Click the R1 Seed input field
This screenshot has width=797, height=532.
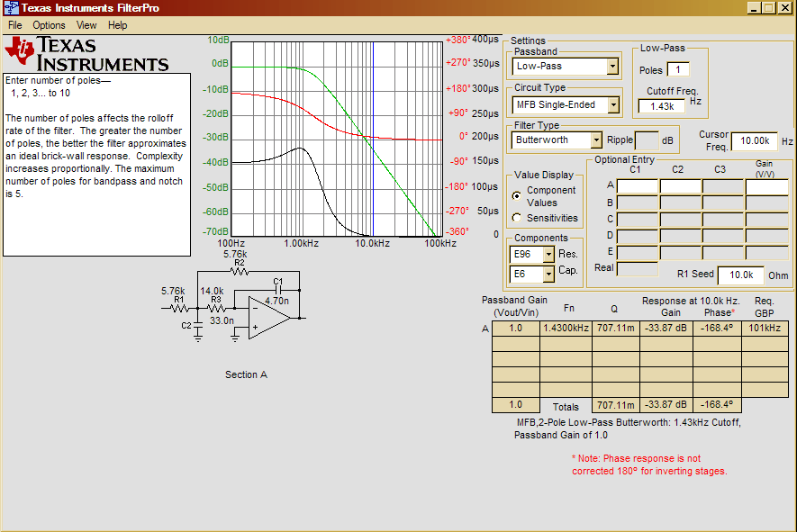coord(740,275)
